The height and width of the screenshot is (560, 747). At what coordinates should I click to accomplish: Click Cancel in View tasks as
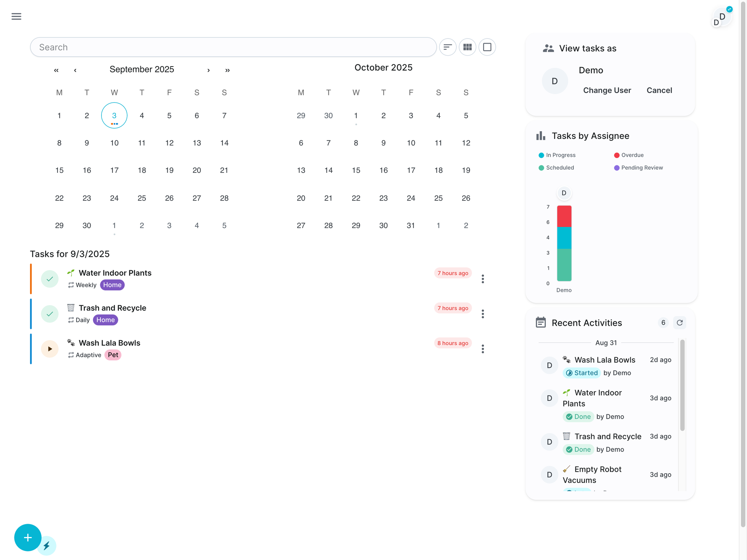[659, 90]
